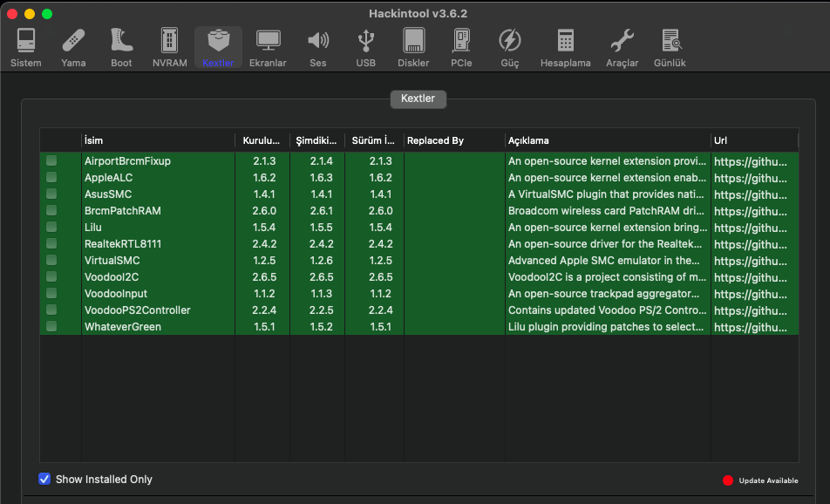Tick the checkbox for WhateverGreen

coord(51,327)
